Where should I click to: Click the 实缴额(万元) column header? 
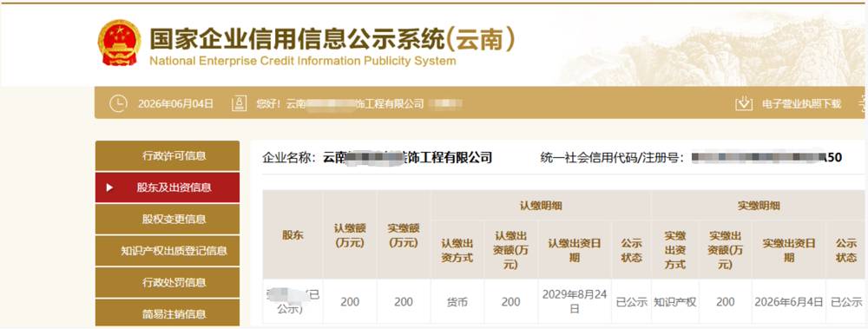click(x=404, y=235)
